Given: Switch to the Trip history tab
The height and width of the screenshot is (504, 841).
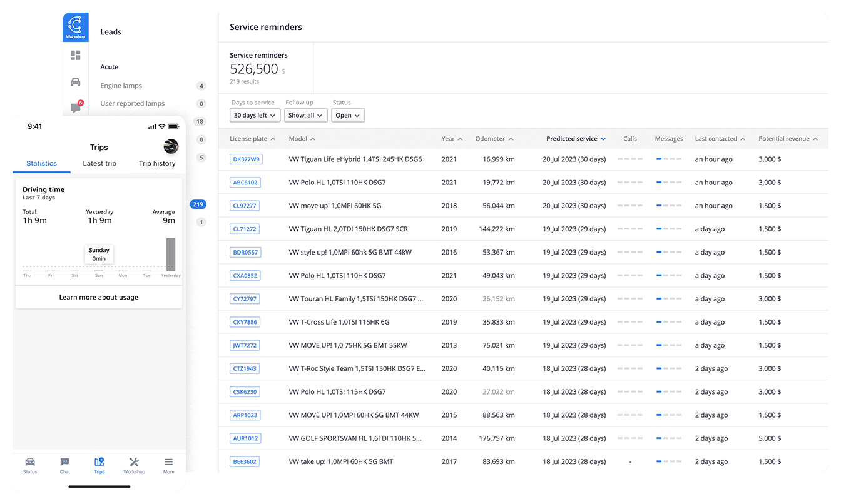Looking at the screenshot, I should coord(157,164).
